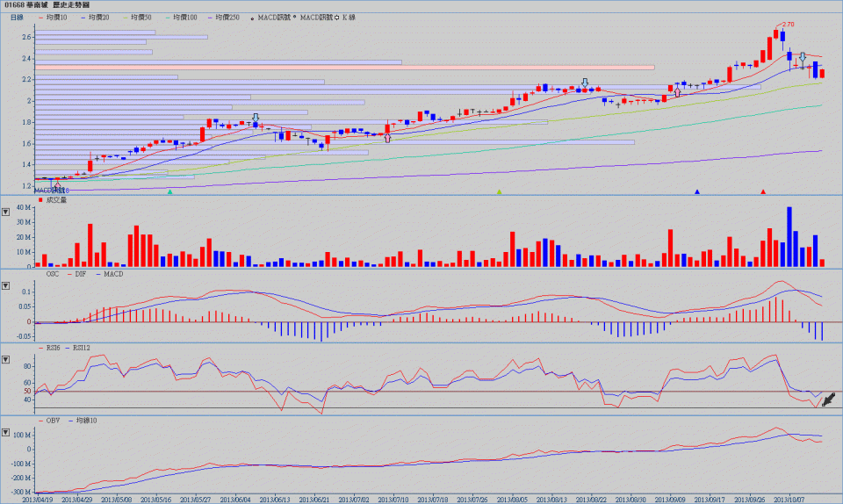The image size is (843, 504).
Task: Open the volume panel dropdown arrow
Action: (x=6, y=212)
